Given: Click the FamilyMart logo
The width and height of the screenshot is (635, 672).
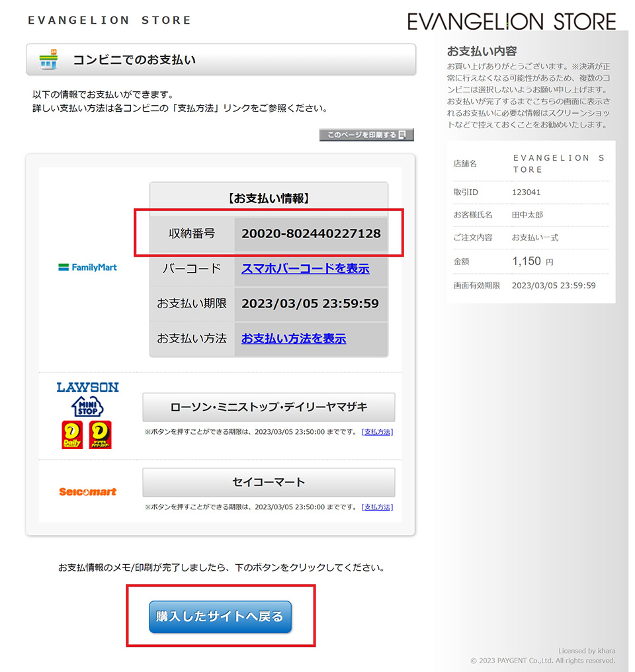Looking at the screenshot, I should 87,267.
